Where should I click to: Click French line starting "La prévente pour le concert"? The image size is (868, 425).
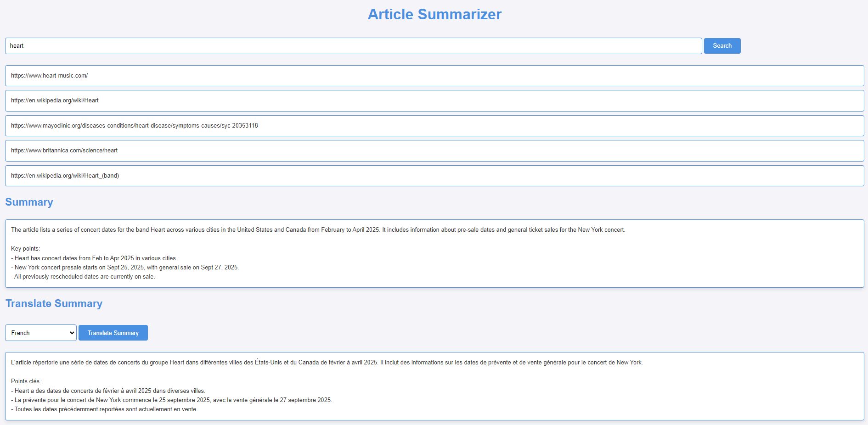pos(171,400)
